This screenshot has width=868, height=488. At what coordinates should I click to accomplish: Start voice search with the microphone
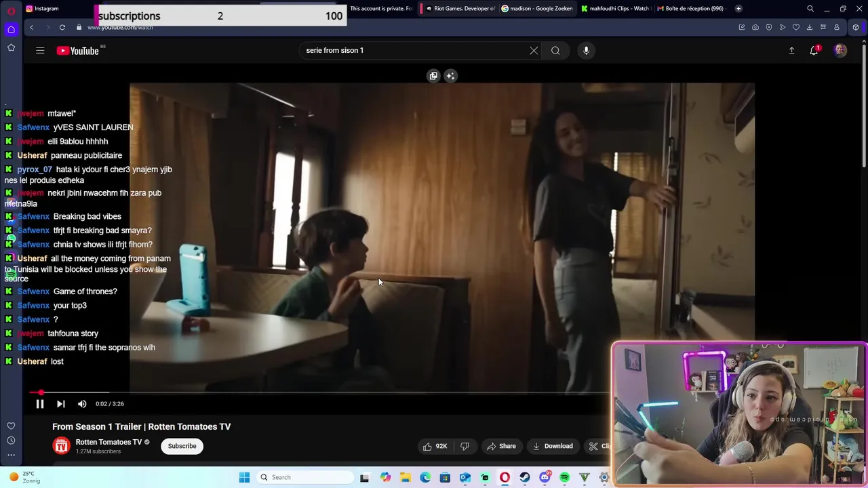(586, 50)
